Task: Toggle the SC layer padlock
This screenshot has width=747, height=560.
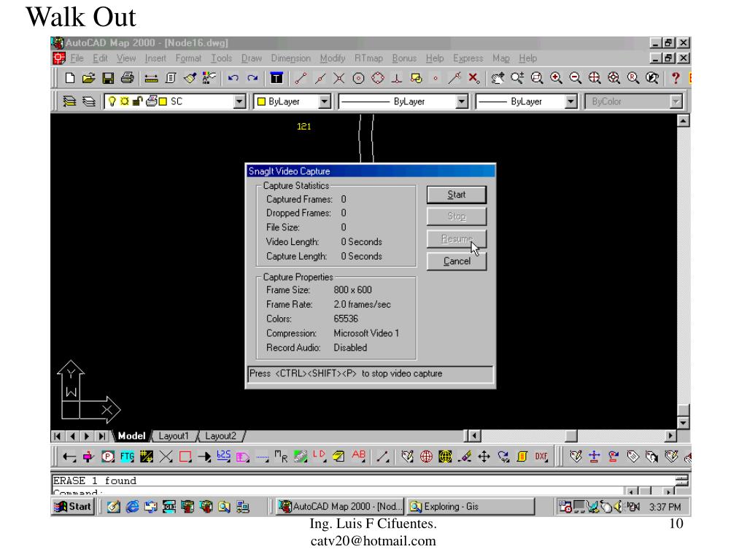Action: pos(138,101)
